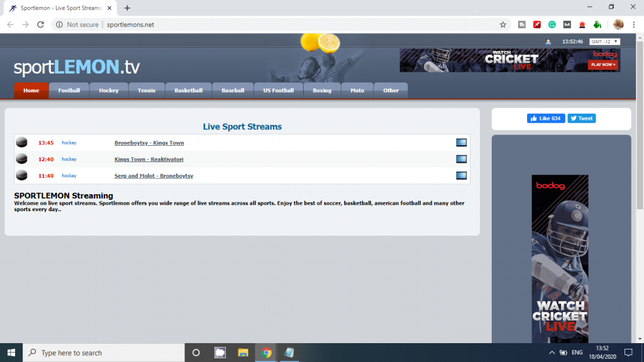This screenshot has width=644, height=362.
Task: Open Broneboytsy - Kings Town match link
Action: pos(149,143)
